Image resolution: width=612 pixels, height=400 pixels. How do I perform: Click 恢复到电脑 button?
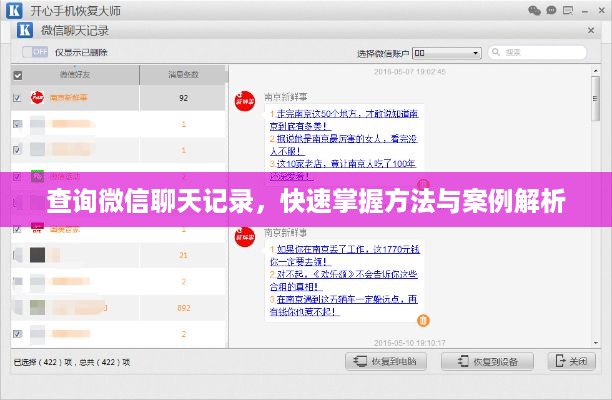386,361
